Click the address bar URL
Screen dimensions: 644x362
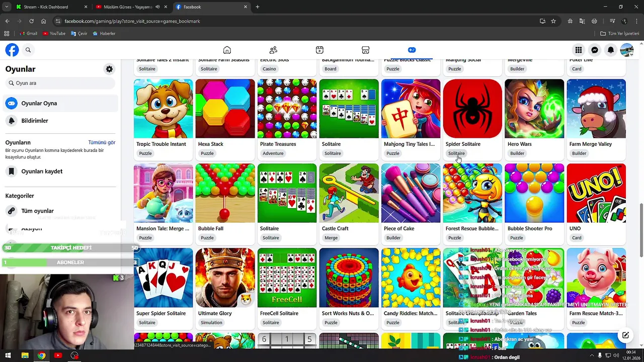(x=132, y=21)
